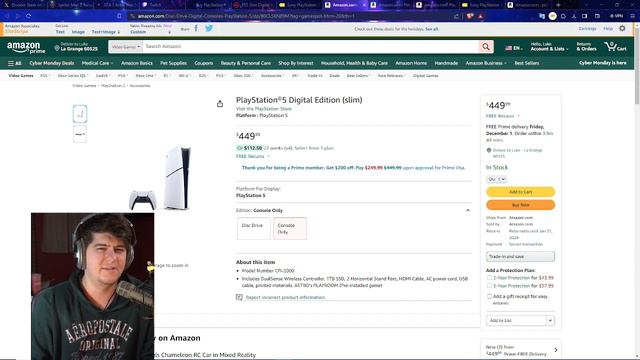
Task: Click report incorrect product information icon
Action: [x=239, y=297]
